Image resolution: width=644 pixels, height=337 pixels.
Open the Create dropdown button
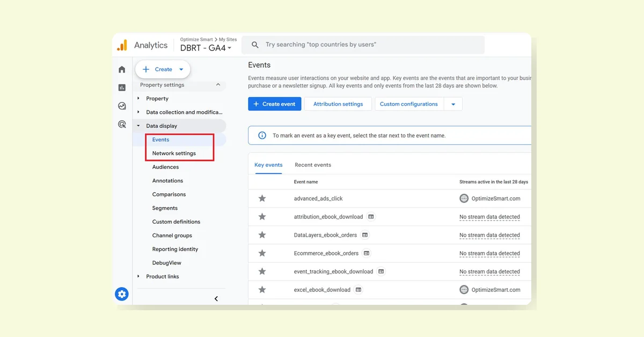[x=163, y=69]
